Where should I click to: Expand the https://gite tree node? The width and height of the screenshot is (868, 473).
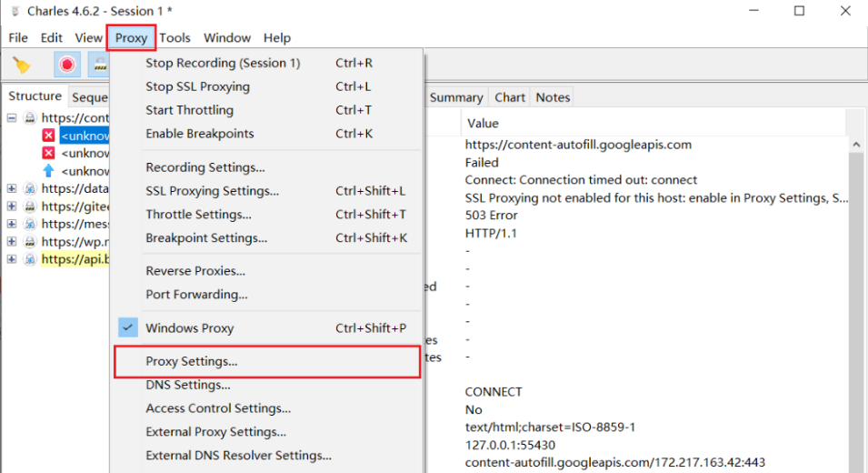click(12, 206)
